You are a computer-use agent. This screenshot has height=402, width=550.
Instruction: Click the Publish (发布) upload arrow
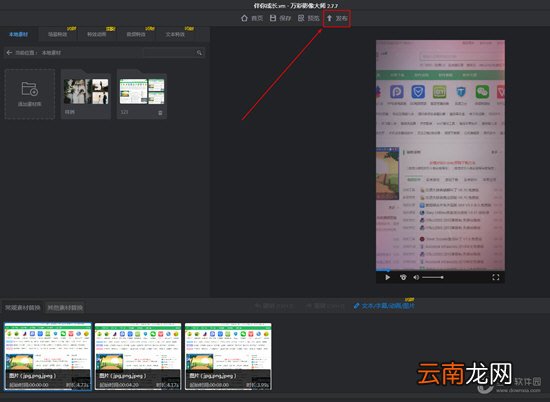(329, 18)
